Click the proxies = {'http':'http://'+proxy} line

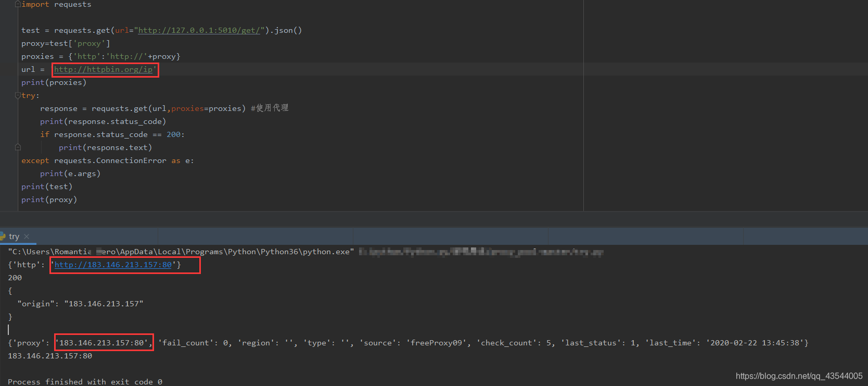tap(101, 56)
